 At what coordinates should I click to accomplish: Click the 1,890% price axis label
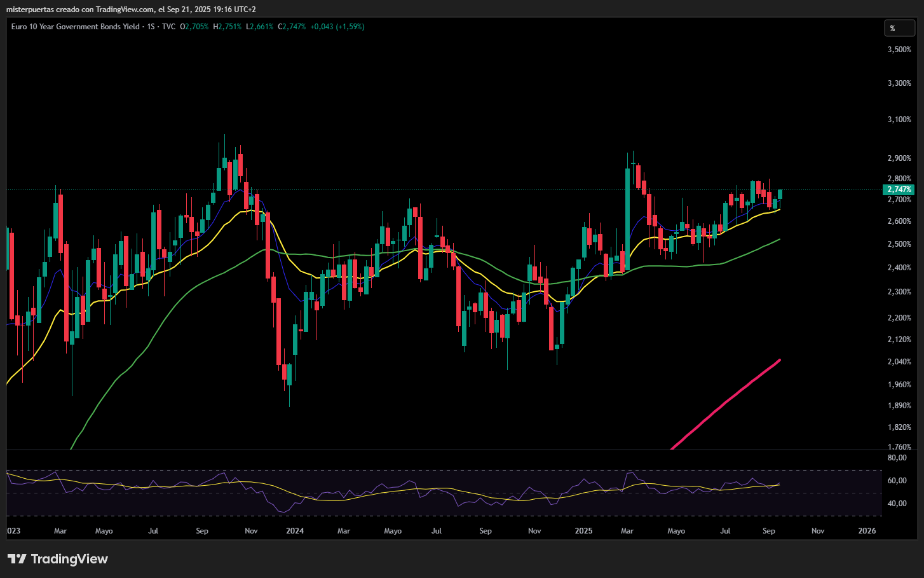[x=899, y=406]
